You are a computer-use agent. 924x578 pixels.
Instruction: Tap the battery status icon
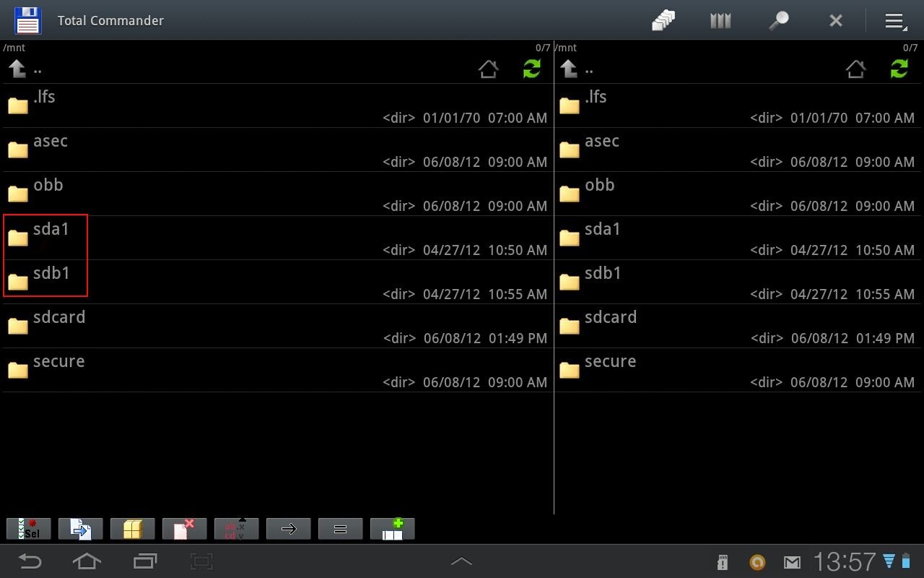pos(906,561)
